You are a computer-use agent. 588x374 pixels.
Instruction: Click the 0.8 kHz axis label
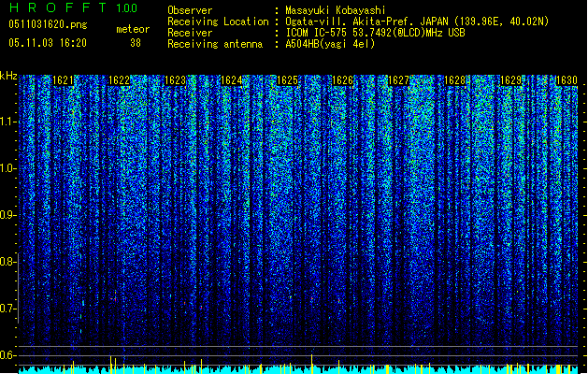point(7,262)
